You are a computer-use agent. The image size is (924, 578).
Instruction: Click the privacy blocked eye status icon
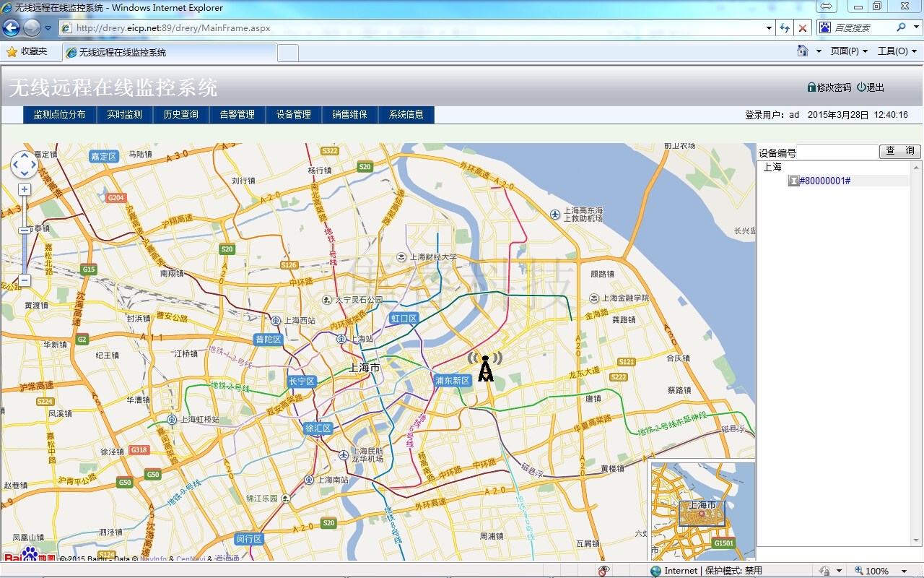pos(604,571)
